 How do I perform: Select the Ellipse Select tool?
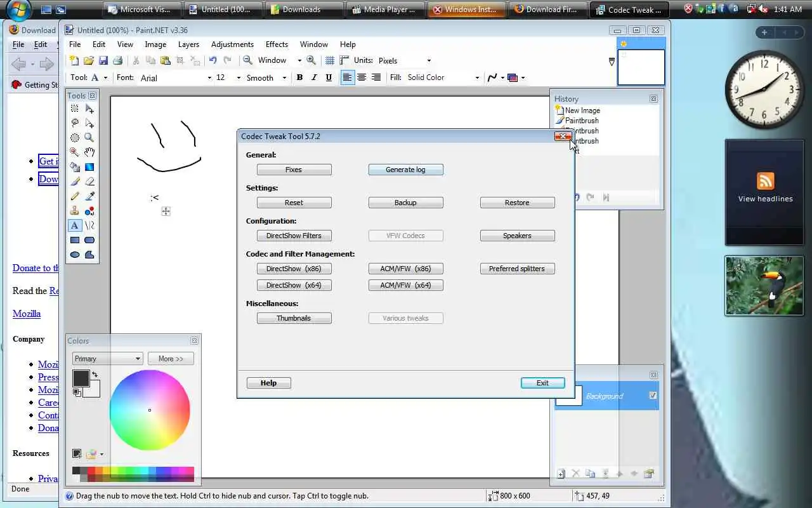tap(75, 138)
